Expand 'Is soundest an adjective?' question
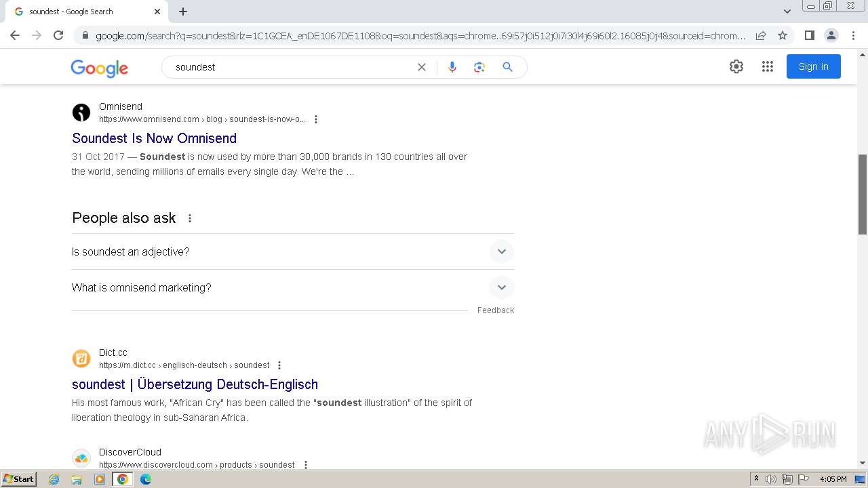This screenshot has width=868, height=488. pyautogui.click(x=293, y=251)
